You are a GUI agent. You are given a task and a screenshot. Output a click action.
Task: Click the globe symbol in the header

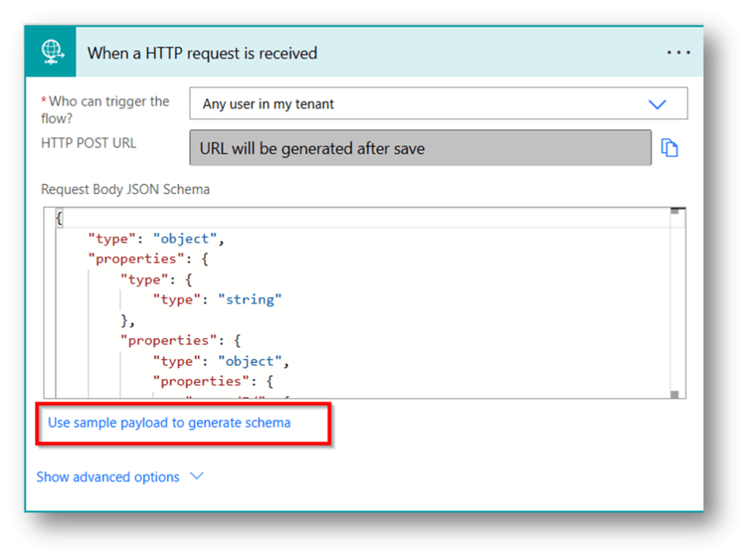pos(51,52)
